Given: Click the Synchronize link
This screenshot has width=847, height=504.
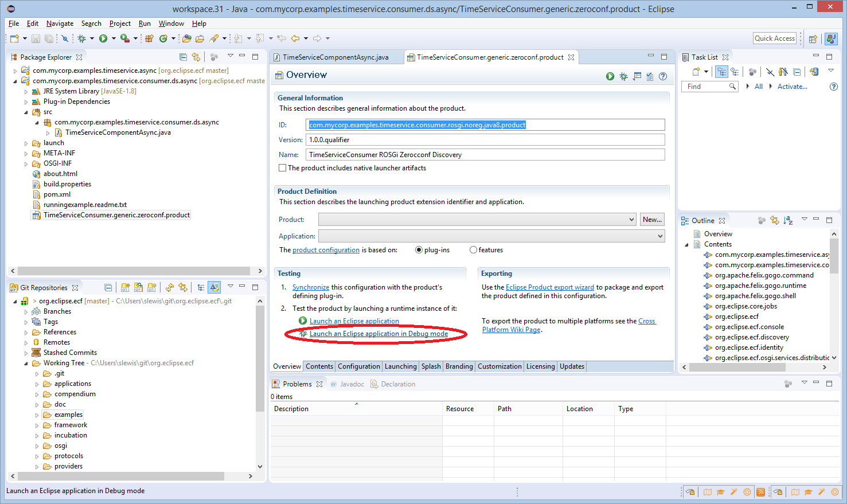Looking at the screenshot, I should click(x=311, y=287).
